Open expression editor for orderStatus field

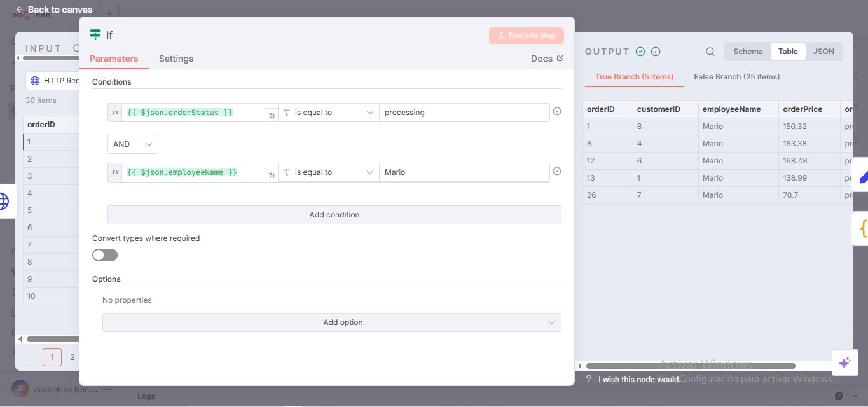click(272, 115)
